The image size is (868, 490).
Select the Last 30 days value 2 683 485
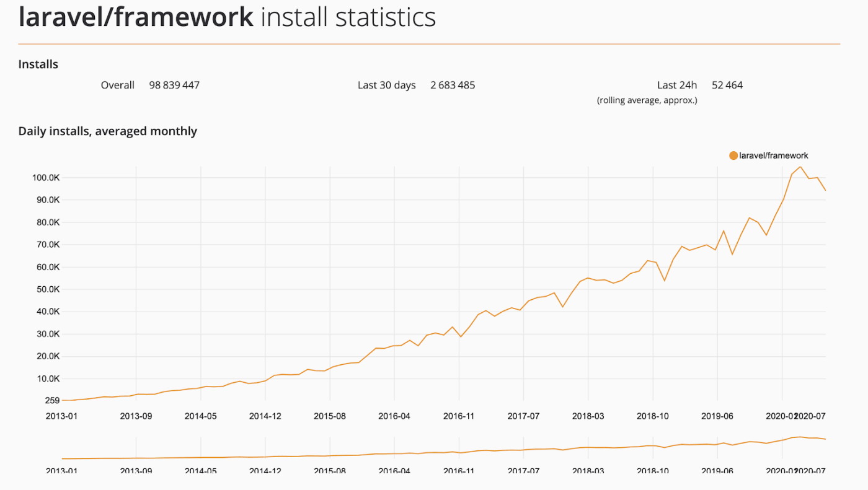point(453,85)
